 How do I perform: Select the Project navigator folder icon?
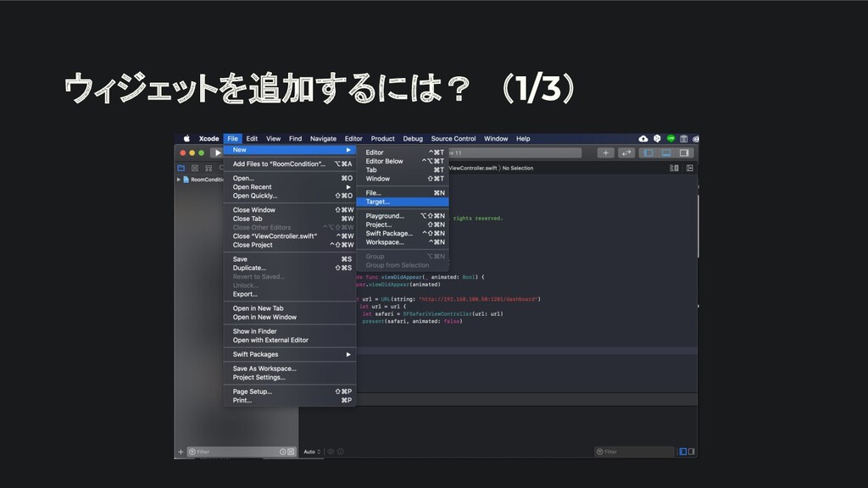(x=181, y=168)
